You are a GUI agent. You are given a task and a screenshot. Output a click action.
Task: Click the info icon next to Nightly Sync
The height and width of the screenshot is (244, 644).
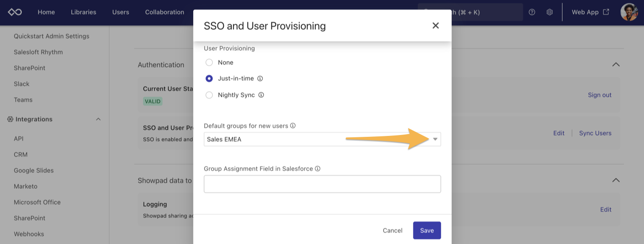coord(261,95)
